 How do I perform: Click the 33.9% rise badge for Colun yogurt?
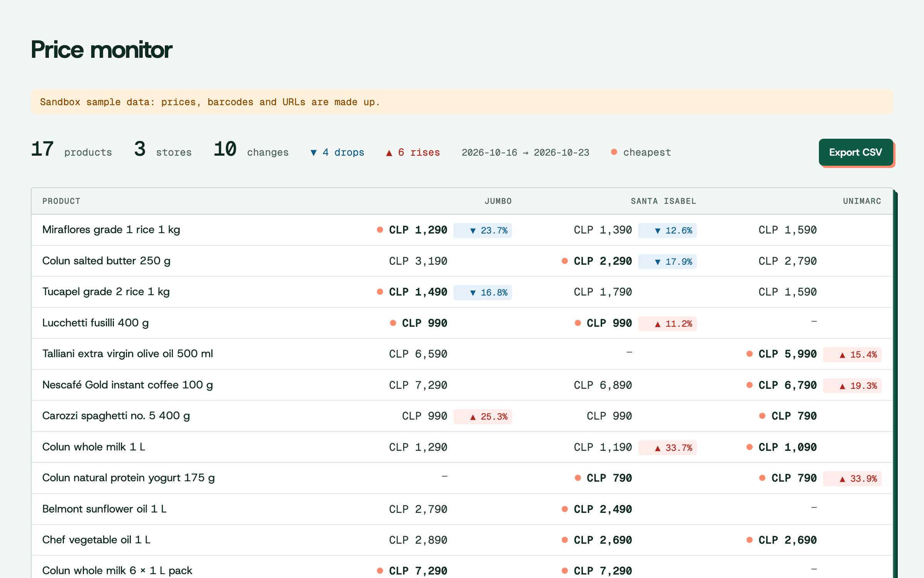click(x=852, y=479)
